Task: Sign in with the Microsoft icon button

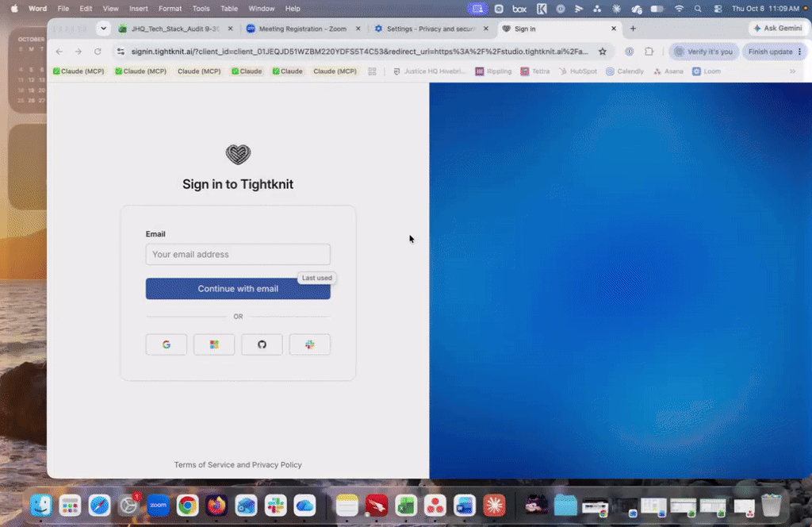Action: pos(214,344)
